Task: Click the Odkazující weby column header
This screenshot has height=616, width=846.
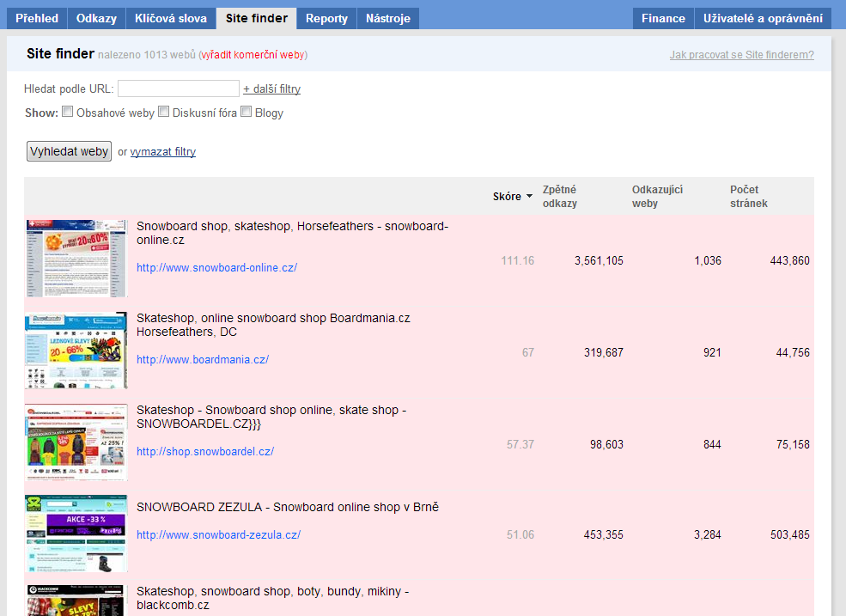Action: point(657,197)
